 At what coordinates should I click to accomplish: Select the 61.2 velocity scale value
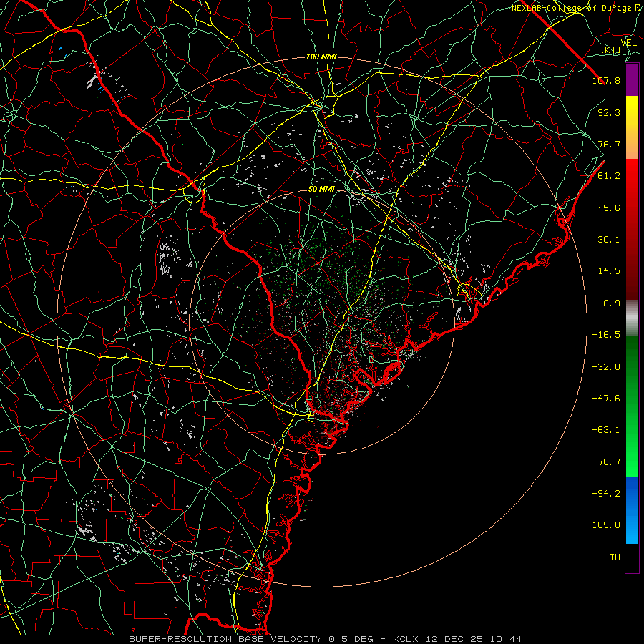pos(609,176)
